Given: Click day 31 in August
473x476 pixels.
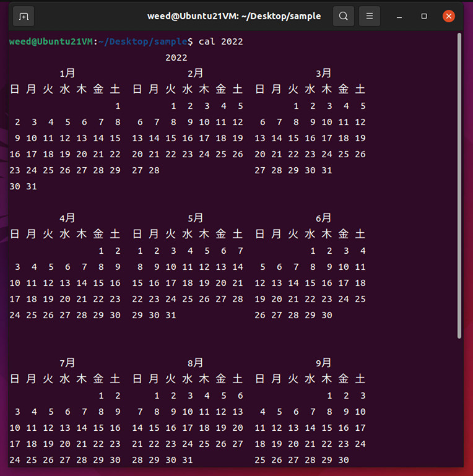Looking at the screenshot, I should [x=188, y=460].
